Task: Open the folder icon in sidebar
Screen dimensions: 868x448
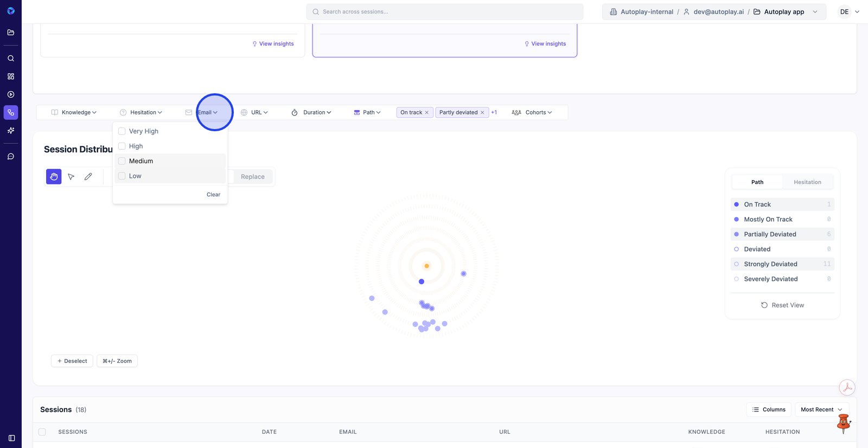Action: click(11, 33)
